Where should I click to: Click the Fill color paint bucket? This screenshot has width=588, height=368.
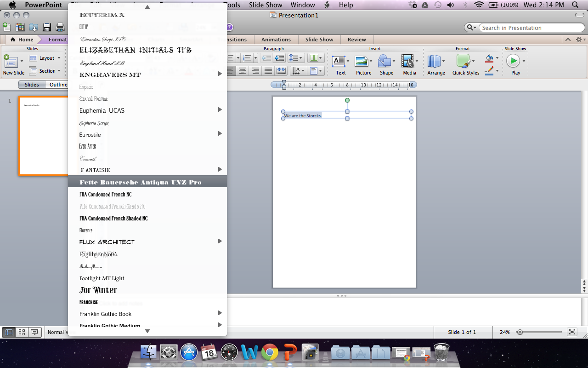[489, 58]
